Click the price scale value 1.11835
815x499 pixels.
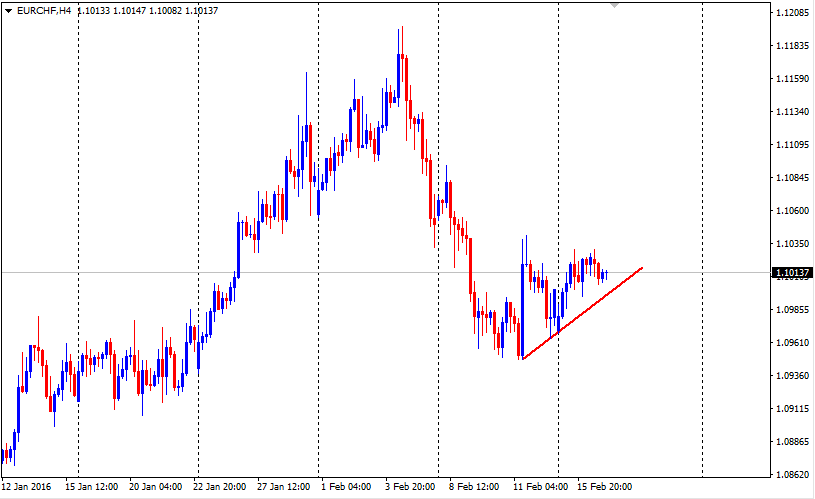pos(792,46)
